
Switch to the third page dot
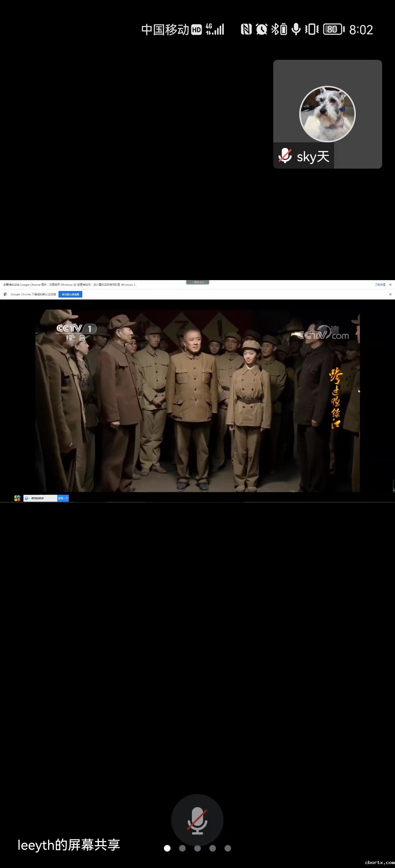coord(197,848)
